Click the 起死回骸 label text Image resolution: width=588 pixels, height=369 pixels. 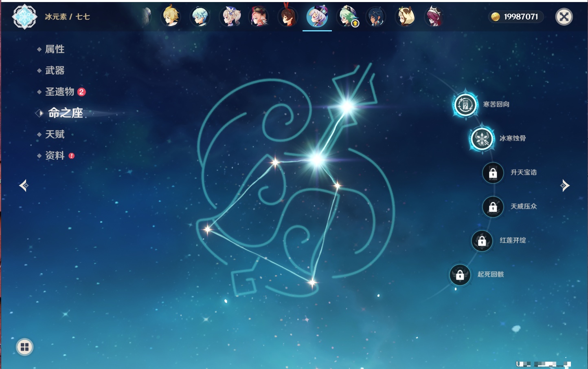pyautogui.click(x=491, y=274)
